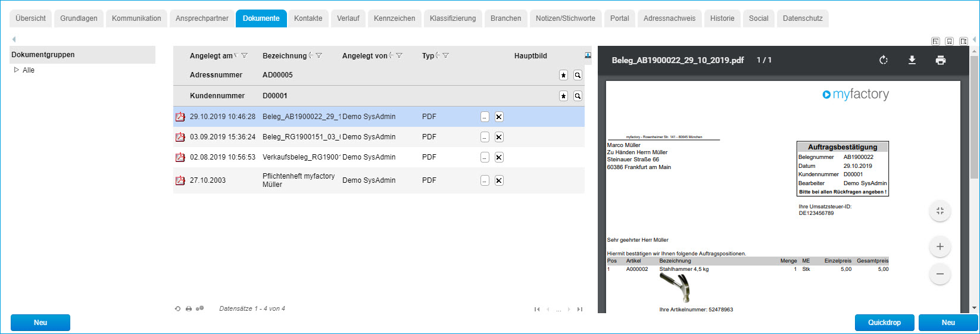Screen dimensions: 980x334
Task: Switch to the Kontakte tab
Action: point(308,18)
